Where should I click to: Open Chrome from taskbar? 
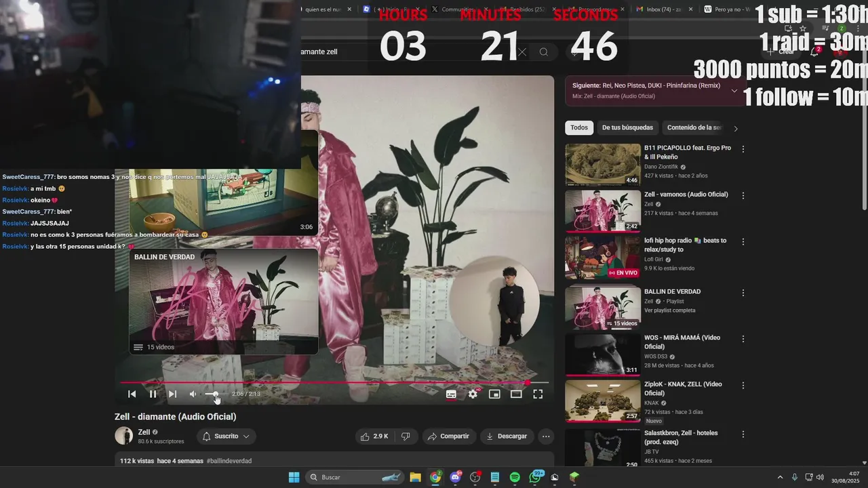pos(435,477)
